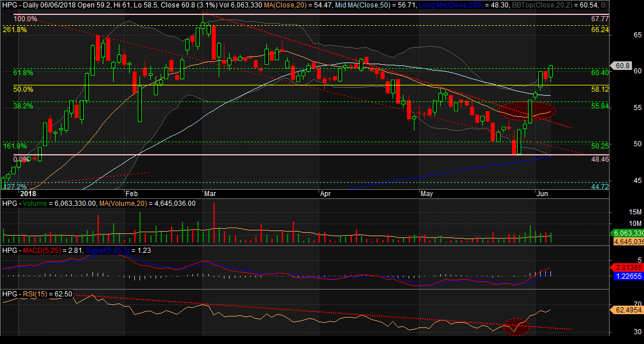Click the blue Signal value tag 1.22655
644x344 pixels.
point(626,276)
